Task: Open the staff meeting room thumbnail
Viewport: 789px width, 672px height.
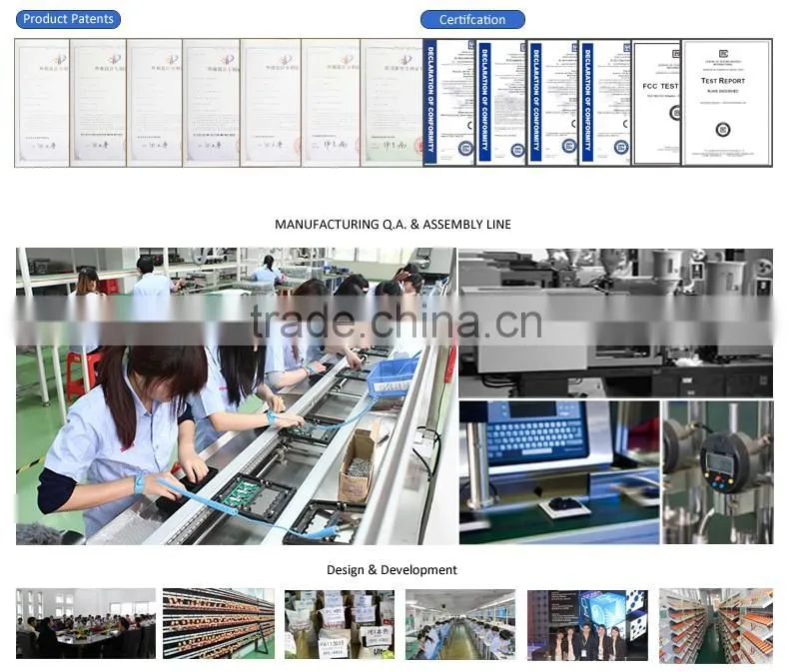Action: (86, 624)
